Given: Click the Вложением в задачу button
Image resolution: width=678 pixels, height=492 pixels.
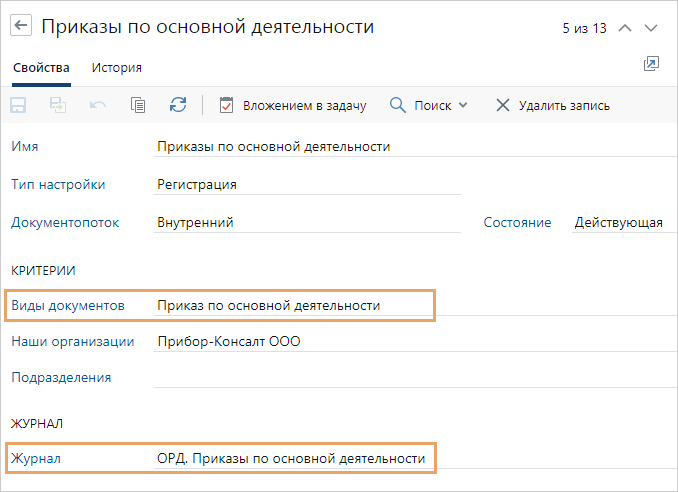Looking at the screenshot, I should pyautogui.click(x=292, y=105).
